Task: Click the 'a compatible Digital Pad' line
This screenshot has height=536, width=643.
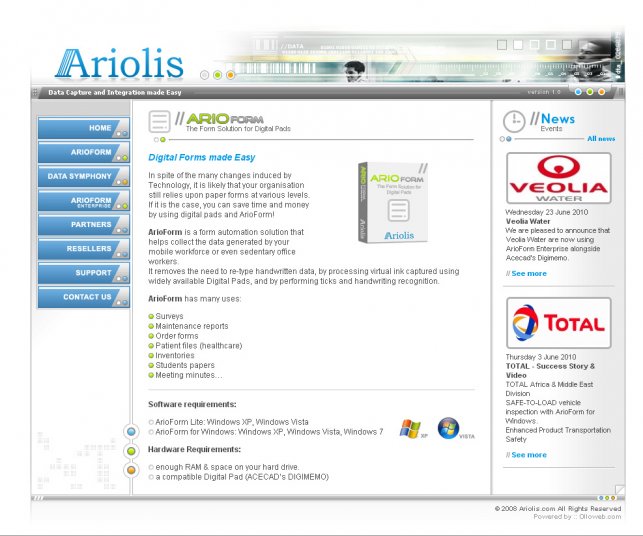Action: coord(242,477)
